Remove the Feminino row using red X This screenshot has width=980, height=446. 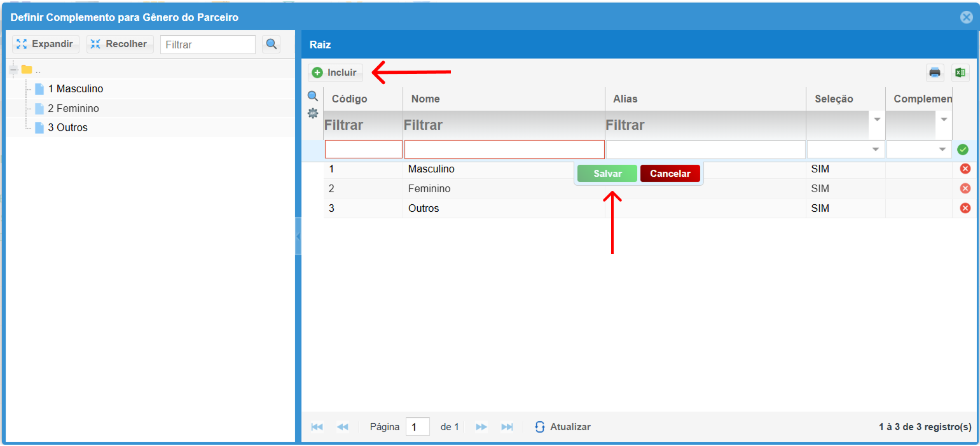point(965,188)
